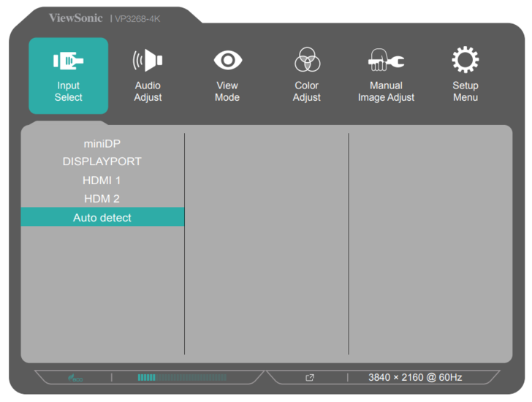Open the Setup Menu gear icon
Image resolution: width=532 pixels, height=402 pixels.
click(465, 59)
